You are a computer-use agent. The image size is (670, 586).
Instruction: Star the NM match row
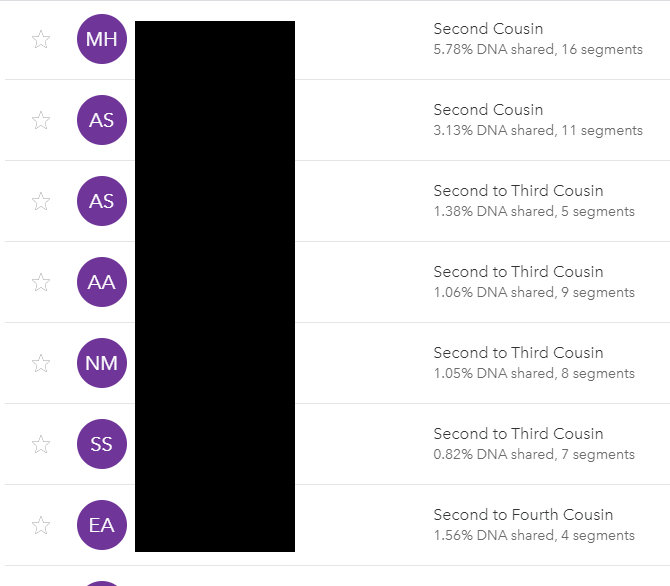click(41, 363)
